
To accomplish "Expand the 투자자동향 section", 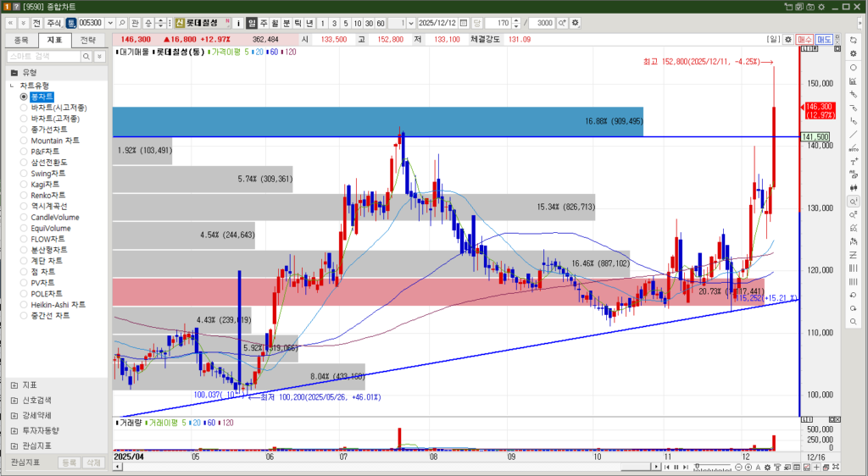I will click(14, 430).
